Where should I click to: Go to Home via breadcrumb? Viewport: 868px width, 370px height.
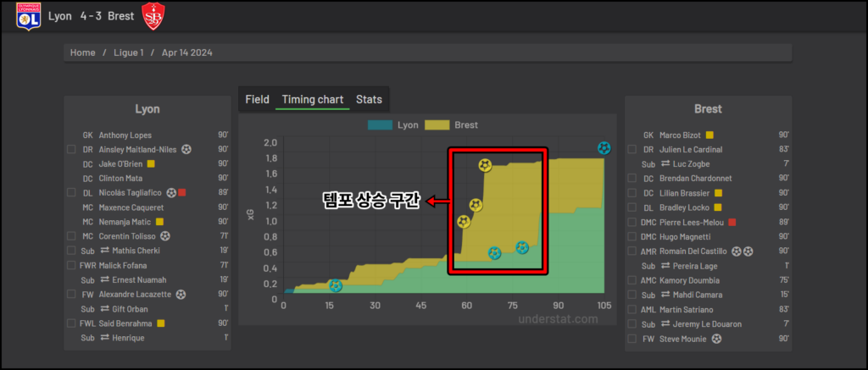[83, 52]
